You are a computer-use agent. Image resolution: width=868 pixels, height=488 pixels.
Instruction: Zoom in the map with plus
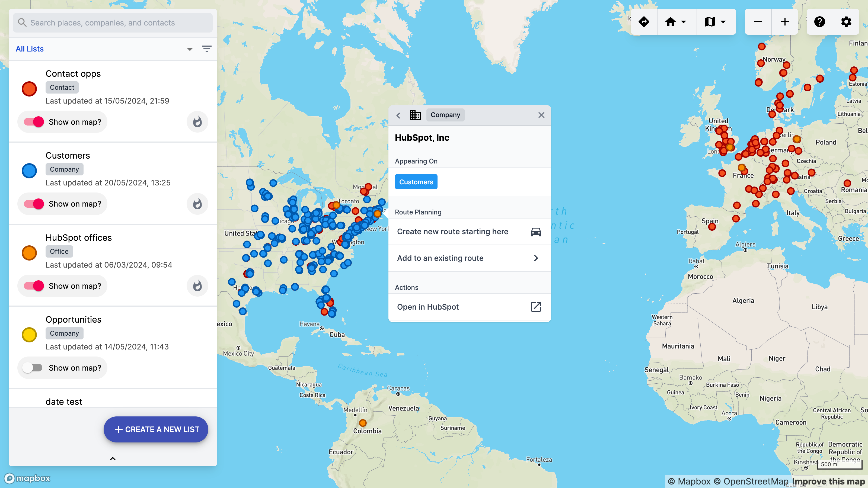785,22
